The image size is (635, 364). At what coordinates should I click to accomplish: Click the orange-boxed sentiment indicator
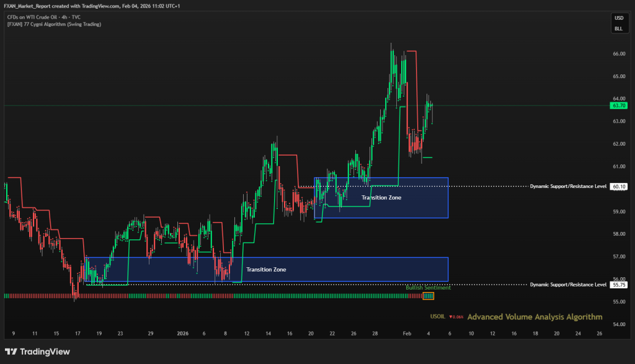coord(429,296)
